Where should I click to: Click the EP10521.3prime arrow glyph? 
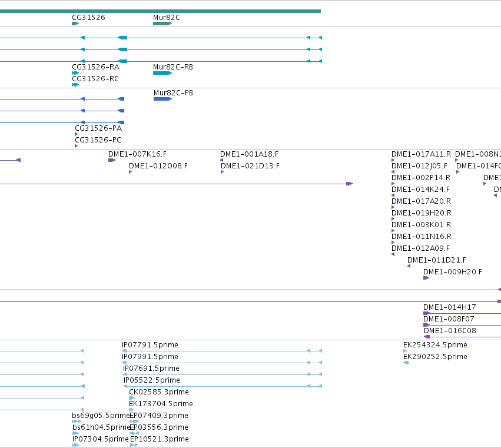pyautogui.click(x=134, y=446)
